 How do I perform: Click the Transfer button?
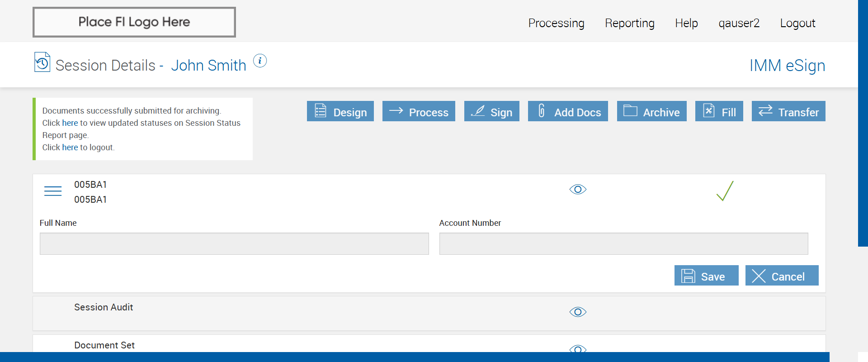coord(788,111)
